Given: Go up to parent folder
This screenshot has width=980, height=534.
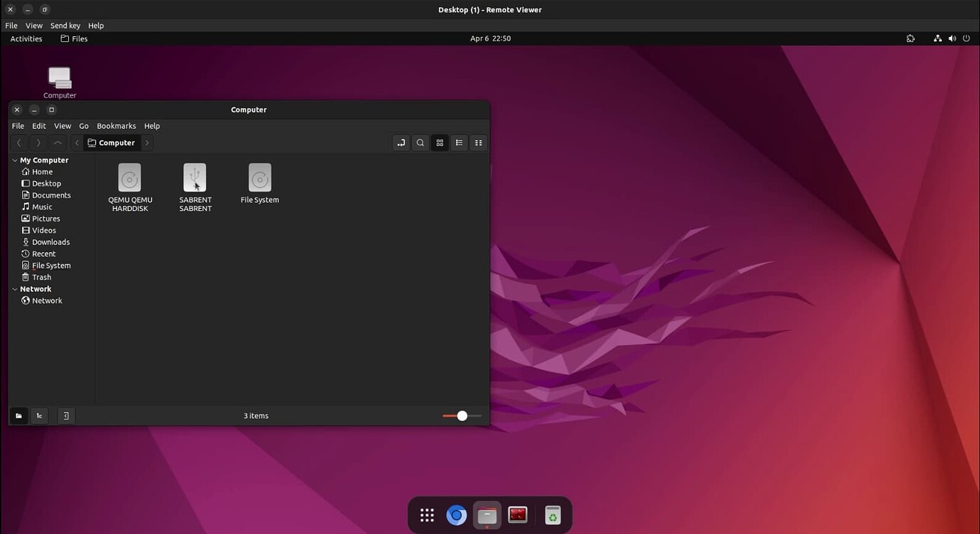Looking at the screenshot, I should coord(58,143).
